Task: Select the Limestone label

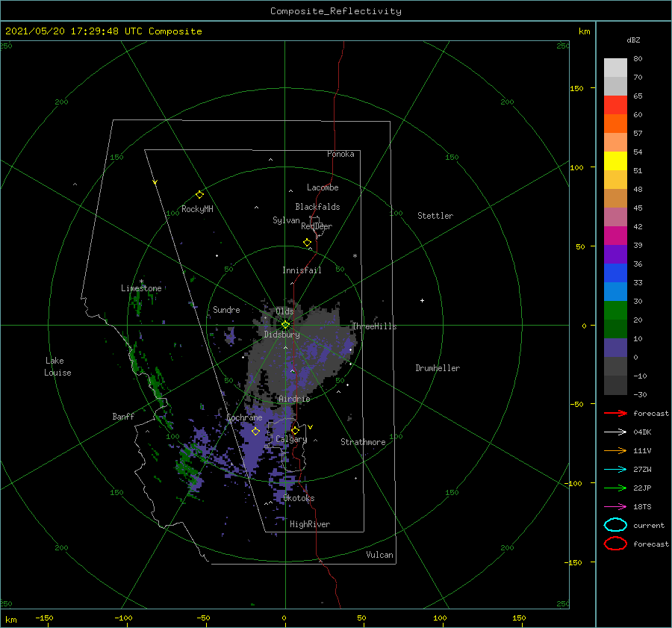Action: [141, 288]
